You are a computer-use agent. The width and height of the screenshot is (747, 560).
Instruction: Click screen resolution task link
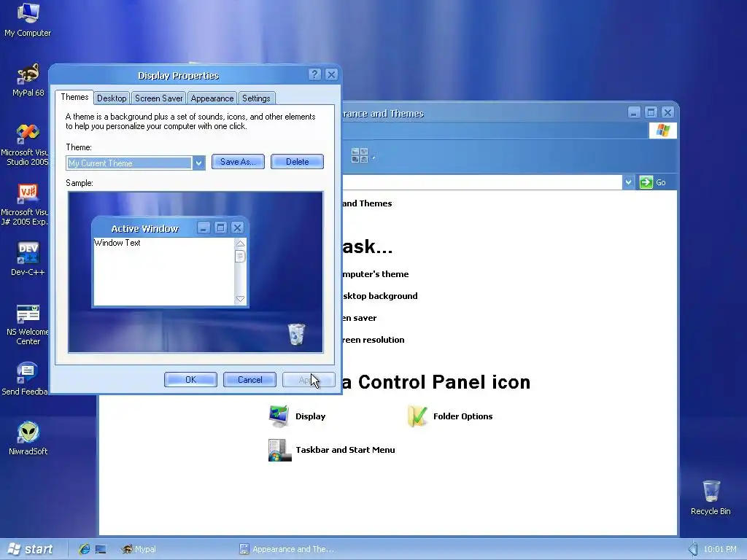tap(373, 340)
